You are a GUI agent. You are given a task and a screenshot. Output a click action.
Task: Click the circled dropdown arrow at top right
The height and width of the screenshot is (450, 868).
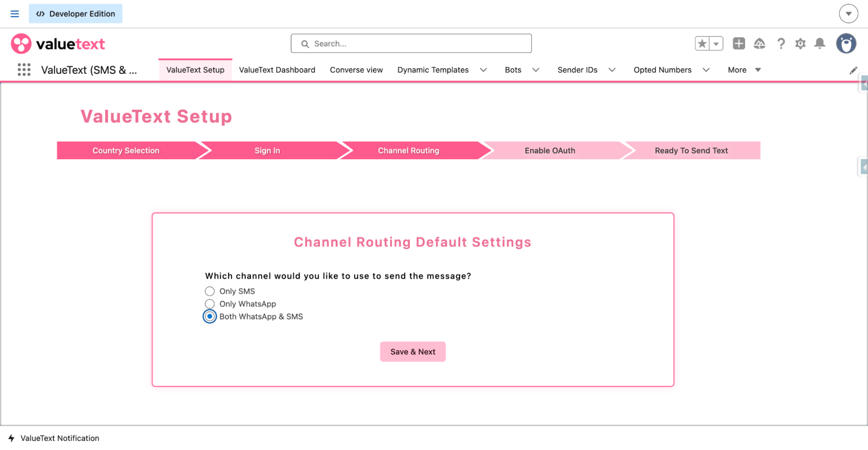tap(848, 13)
